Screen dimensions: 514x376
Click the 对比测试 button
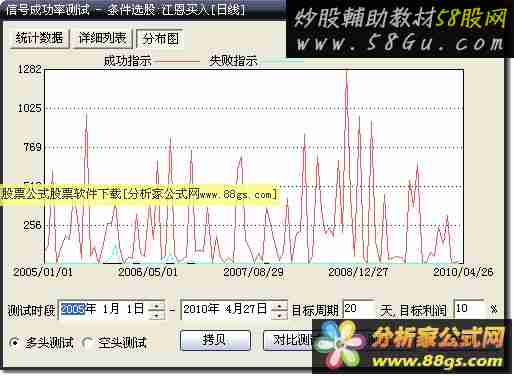tap(289, 340)
